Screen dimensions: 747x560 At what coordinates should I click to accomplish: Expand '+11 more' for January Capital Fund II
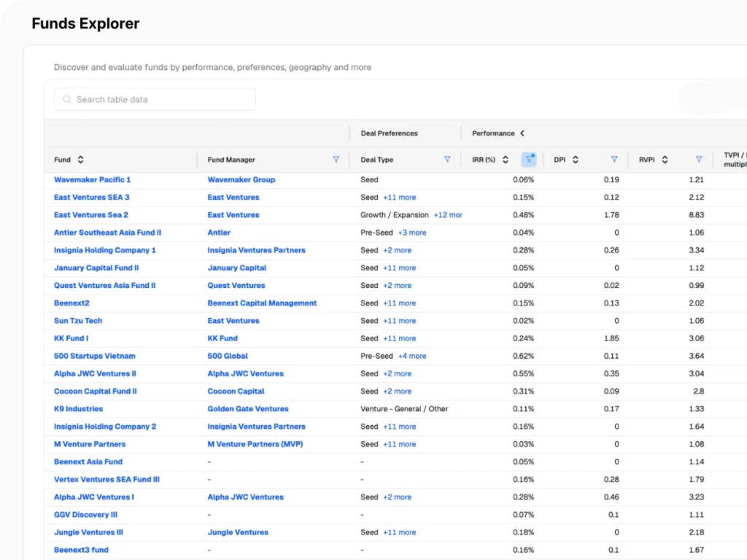coord(399,268)
